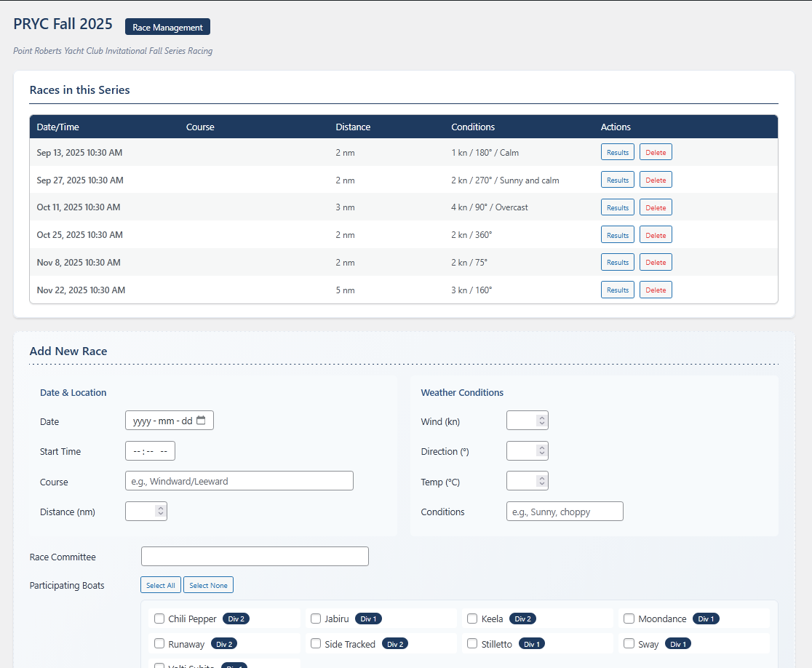
Task: Enable the Stilletto boat checkbox
Action: coord(472,644)
